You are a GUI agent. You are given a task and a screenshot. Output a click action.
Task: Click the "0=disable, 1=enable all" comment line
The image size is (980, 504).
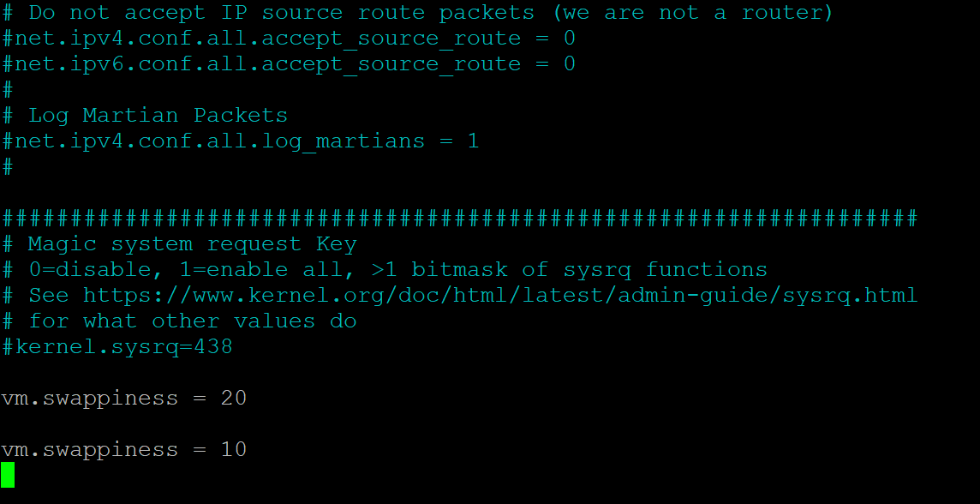tap(385, 270)
